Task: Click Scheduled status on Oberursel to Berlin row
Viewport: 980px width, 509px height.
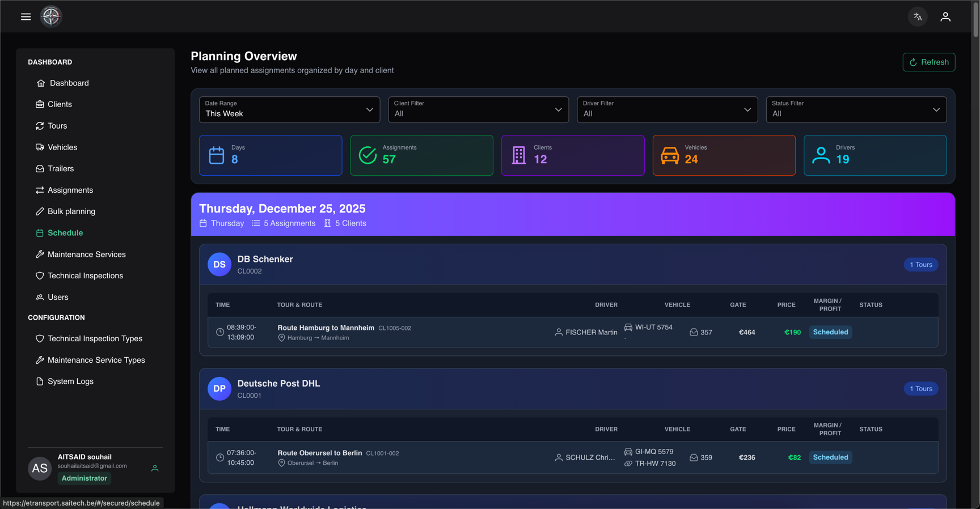Action: (830, 457)
